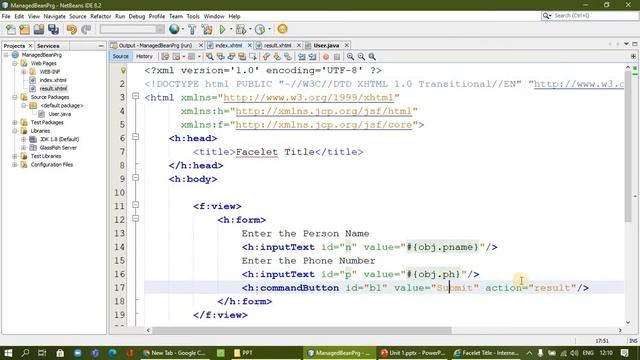Toggle highlight search icon in editor toolbar

(242, 57)
